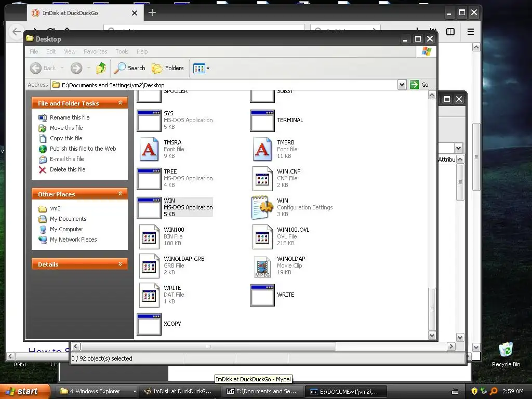The width and height of the screenshot is (532, 399).
Task: Click Rename this file
Action: pyautogui.click(x=70, y=117)
